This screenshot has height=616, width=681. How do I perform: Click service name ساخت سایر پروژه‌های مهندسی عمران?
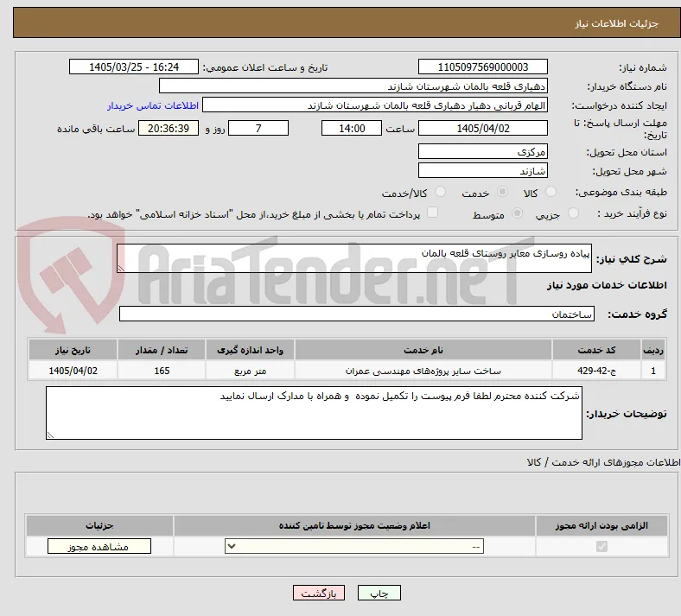click(423, 371)
